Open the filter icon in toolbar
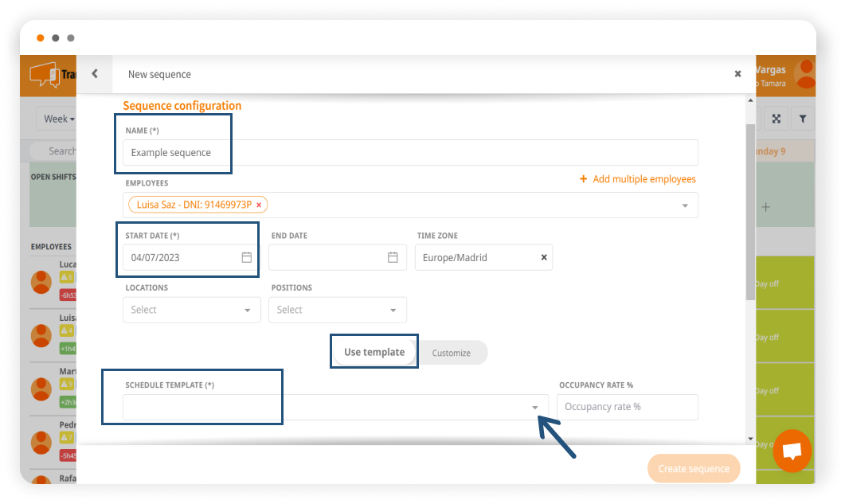Viewport: 845px width, 504px height. click(x=803, y=119)
